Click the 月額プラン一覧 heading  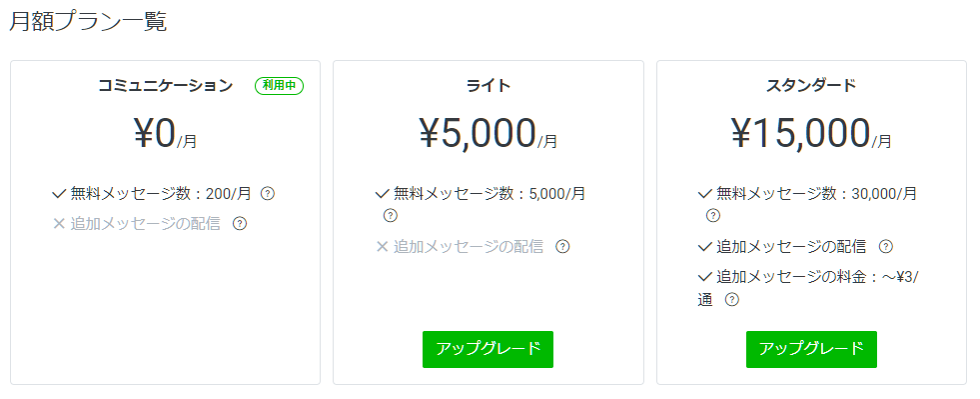tap(88, 22)
